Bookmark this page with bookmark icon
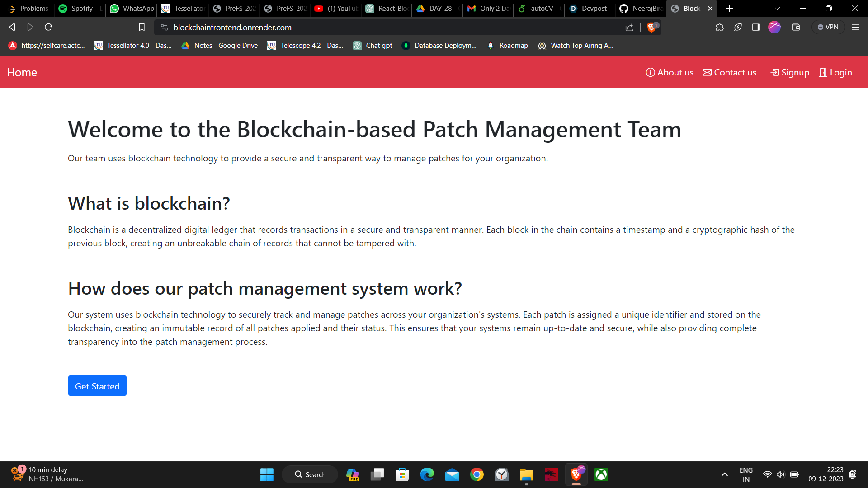Viewport: 868px width, 488px height. pos(142,28)
